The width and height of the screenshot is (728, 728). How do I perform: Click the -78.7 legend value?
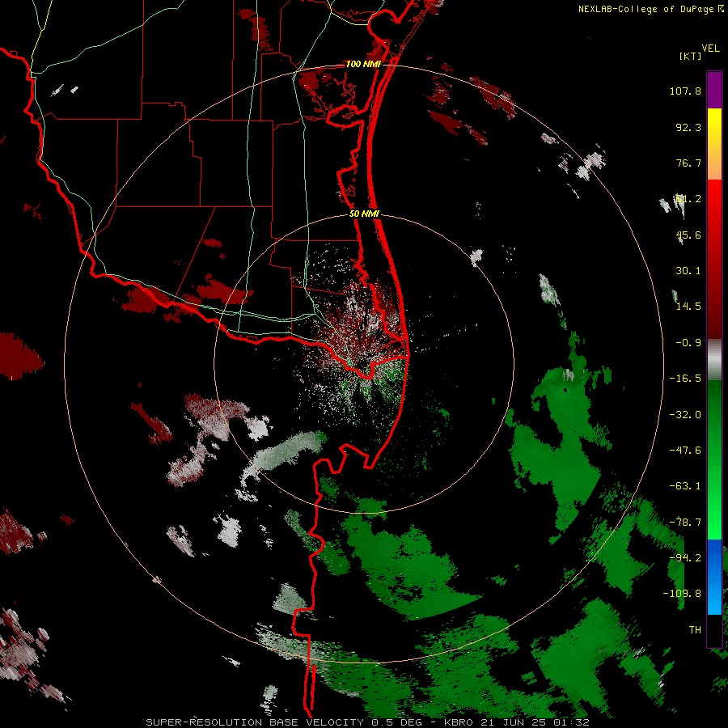pos(685,523)
